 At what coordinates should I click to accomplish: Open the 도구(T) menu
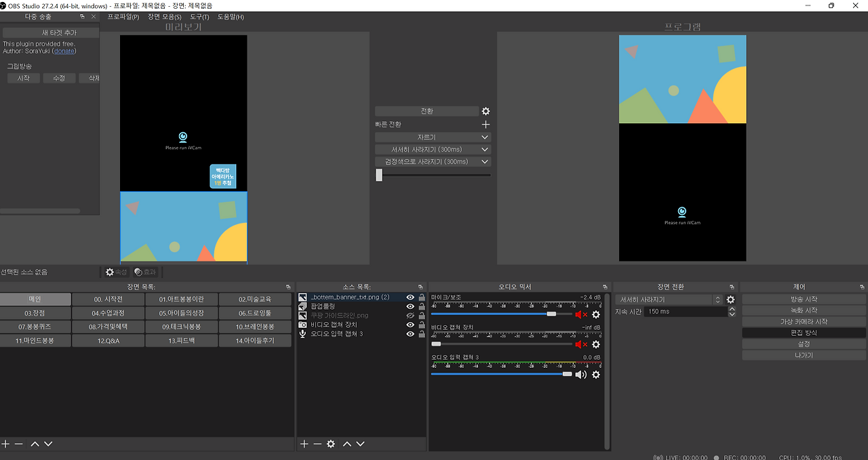[199, 16]
